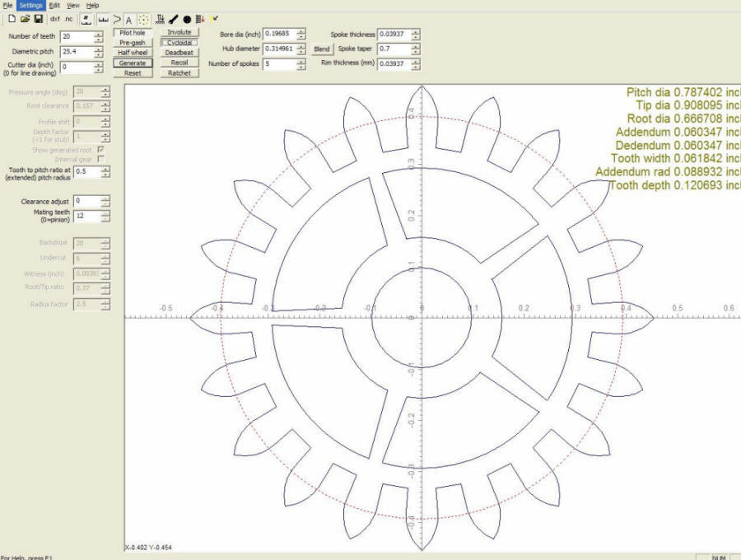Screen dimensions: 741x560
Task: Click the wrench settings icon
Action: [173, 19]
